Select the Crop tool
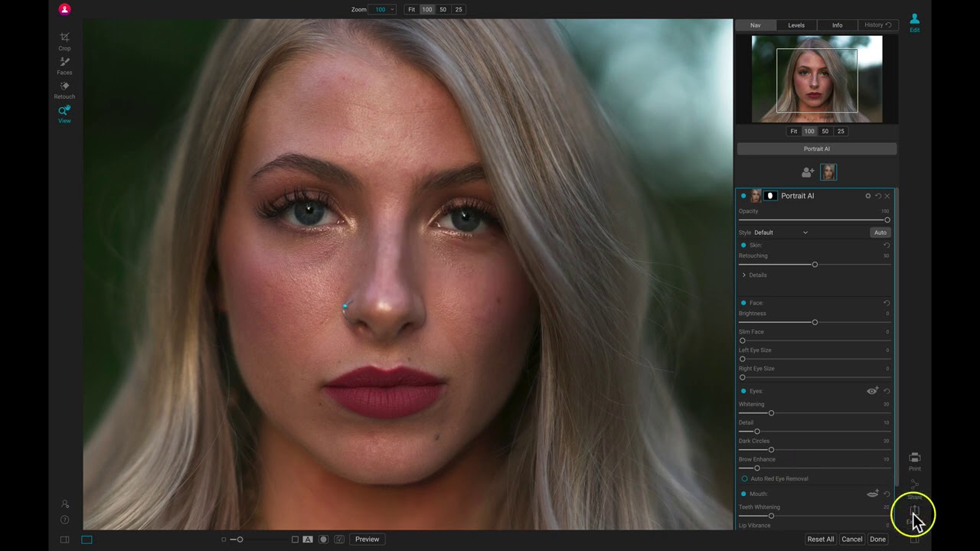This screenshot has width=980, height=551. pyautogui.click(x=64, y=41)
